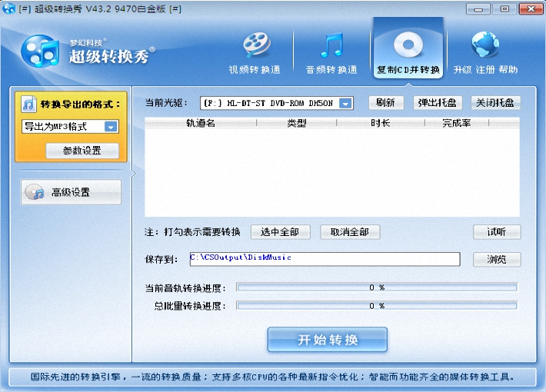Open the audio conversion music note icon
The width and height of the screenshot is (546, 392).
click(x=331, y=45)
